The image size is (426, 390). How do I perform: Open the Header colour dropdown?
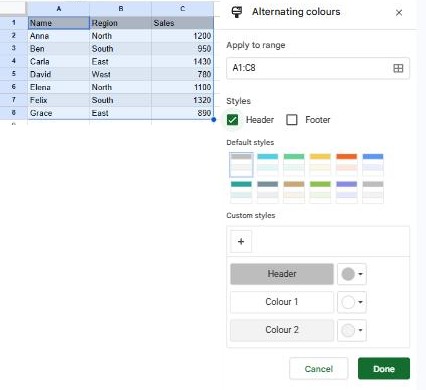(x=352, y=274)
